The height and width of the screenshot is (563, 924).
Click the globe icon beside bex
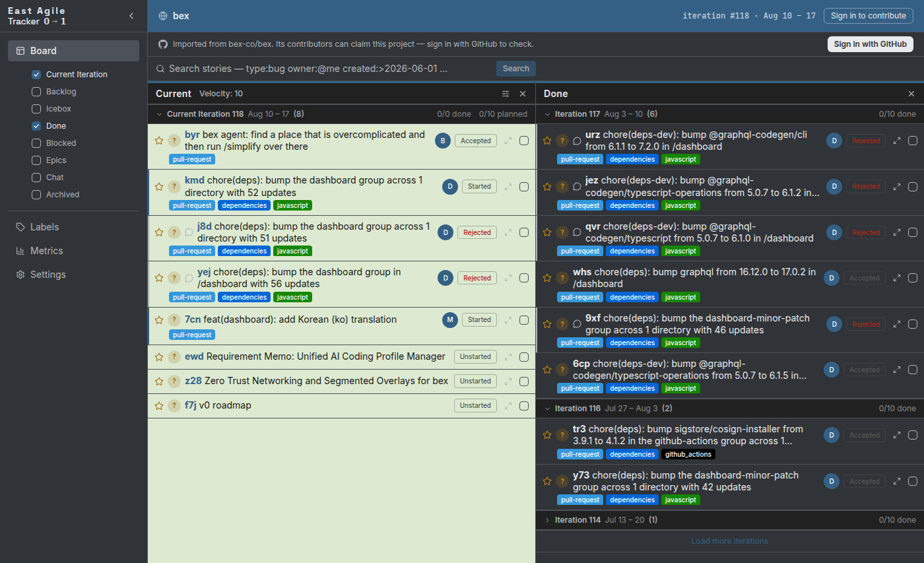coord(163,16)
